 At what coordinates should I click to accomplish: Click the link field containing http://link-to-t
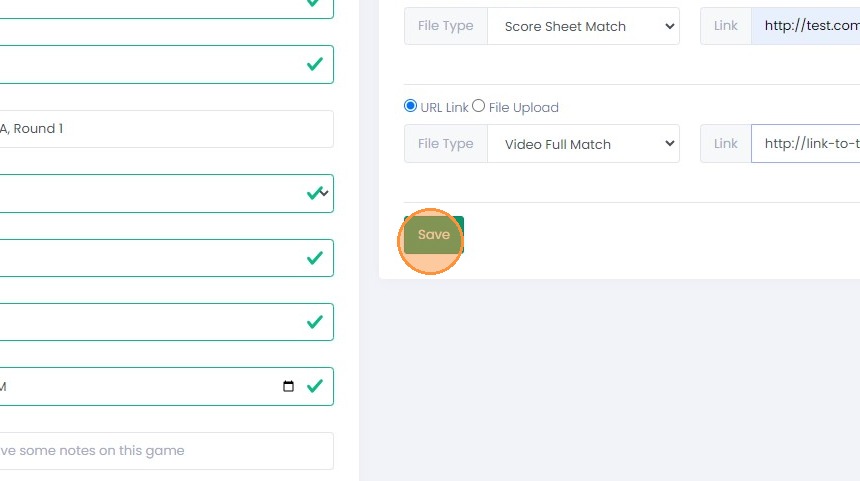805,144
